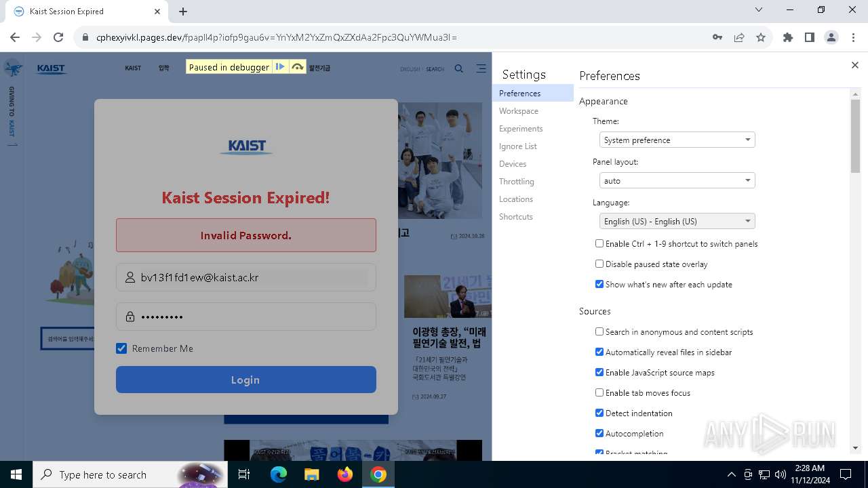Uncheck the Remember Me box
Viewport: 868px width, 488px height.
click(121, 348)
